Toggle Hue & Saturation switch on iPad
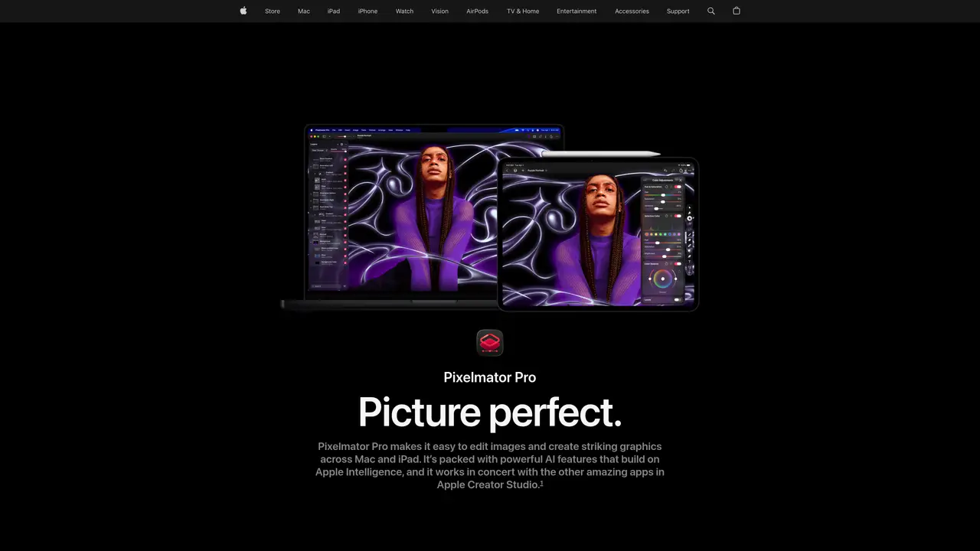This screenshot has height=551, width=980. (678, 187)
